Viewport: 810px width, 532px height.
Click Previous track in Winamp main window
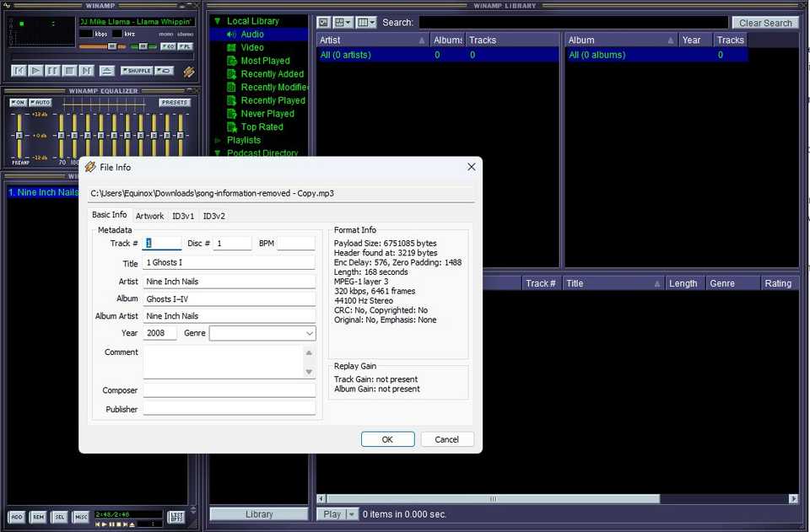pos(19,71)
